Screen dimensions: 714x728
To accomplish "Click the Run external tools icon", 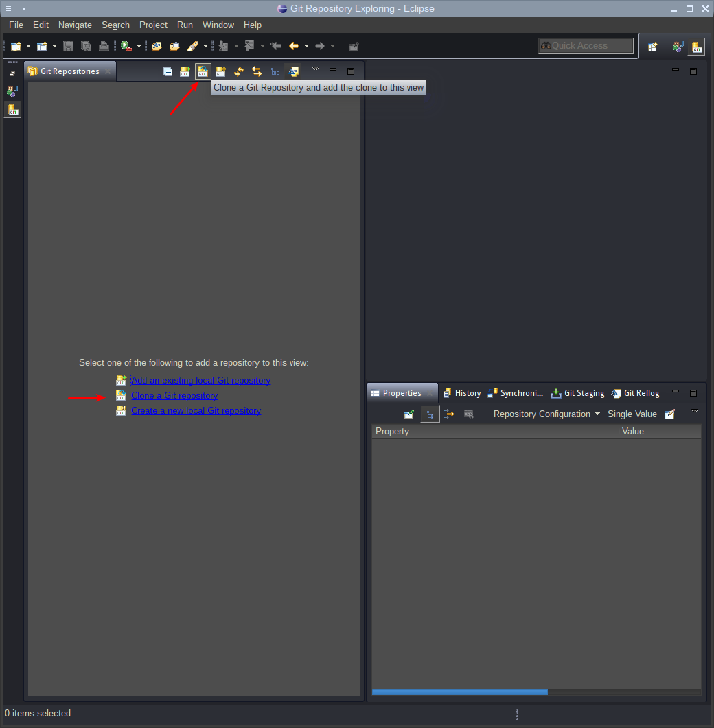I will pos(126,46).
